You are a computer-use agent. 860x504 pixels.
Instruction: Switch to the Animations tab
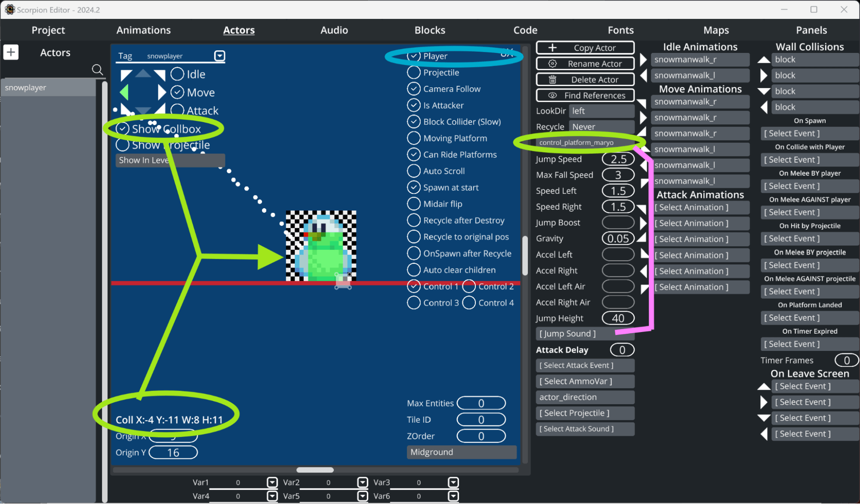click(x=143, y=30)
